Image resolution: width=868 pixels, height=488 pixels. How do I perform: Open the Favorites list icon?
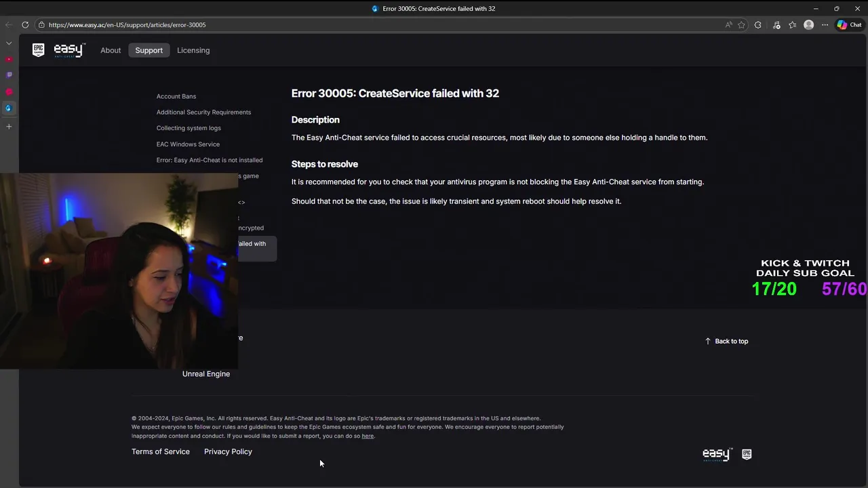(792, 25)
